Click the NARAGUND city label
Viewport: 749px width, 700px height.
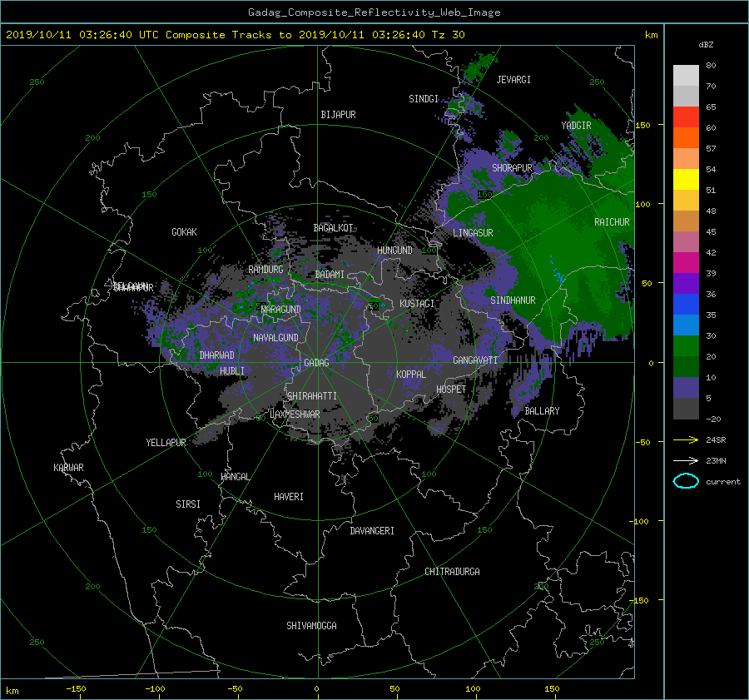coord(281,310)
